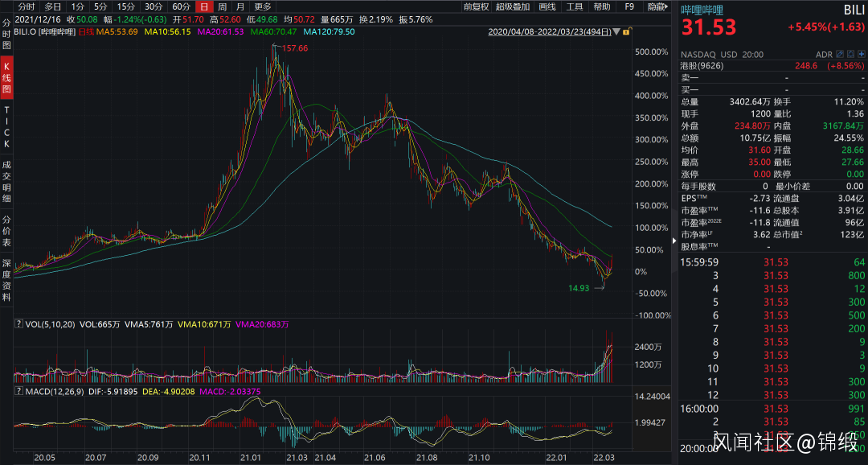Click the 16:00:00 tick row
Image resolution: width=868 pixels, height=465 pixels.
click(x=772, y=409)
